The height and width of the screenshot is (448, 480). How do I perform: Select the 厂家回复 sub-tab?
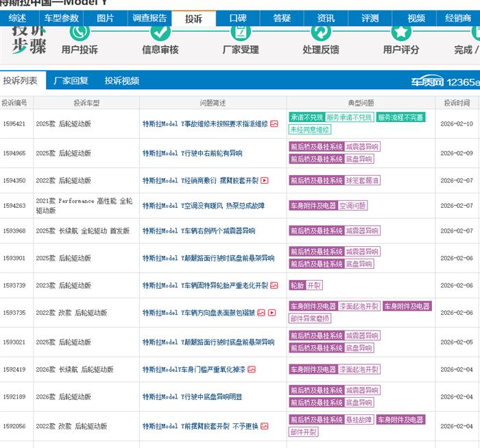point(71,81)
